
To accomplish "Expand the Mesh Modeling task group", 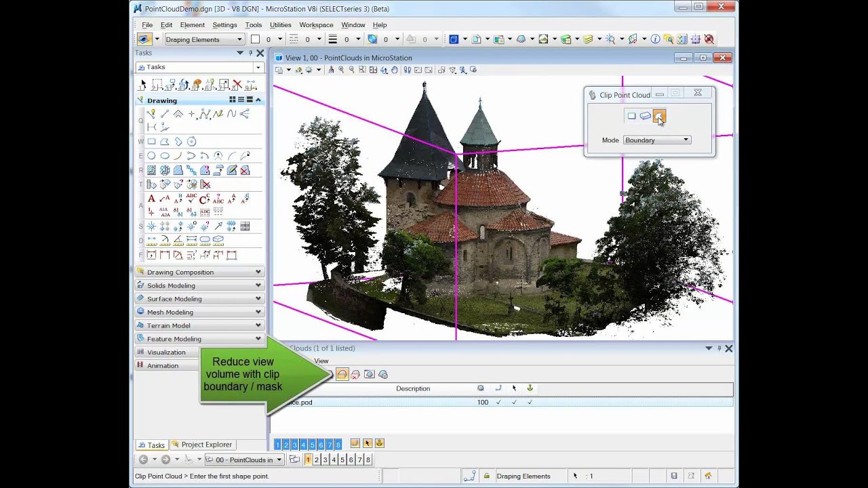I will [199, 312].
